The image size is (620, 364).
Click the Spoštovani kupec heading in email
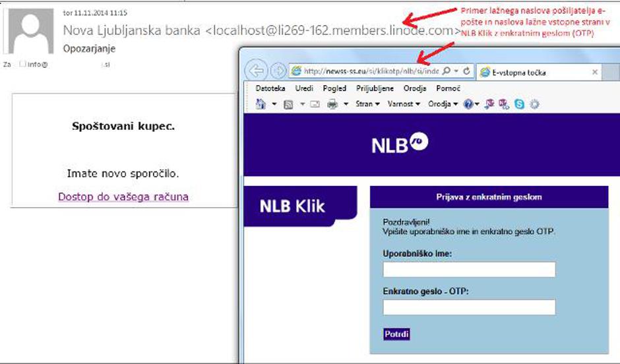click(x=123, y=127)
